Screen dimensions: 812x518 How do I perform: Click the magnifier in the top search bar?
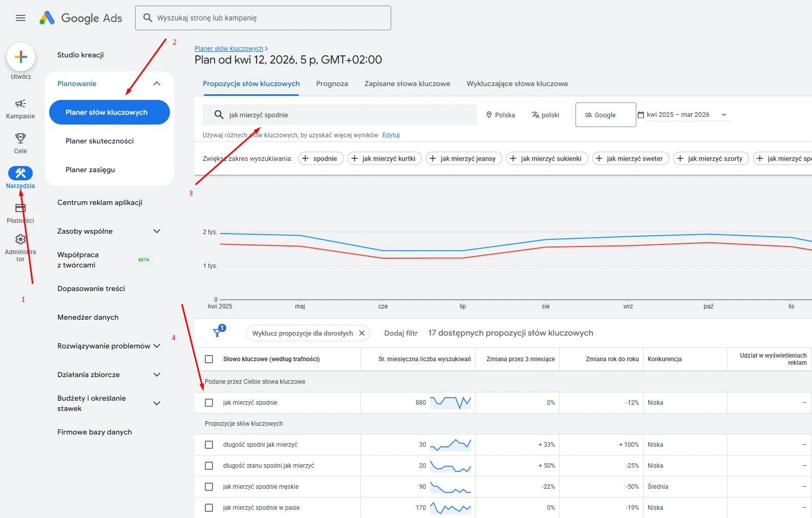coord(147,18)
